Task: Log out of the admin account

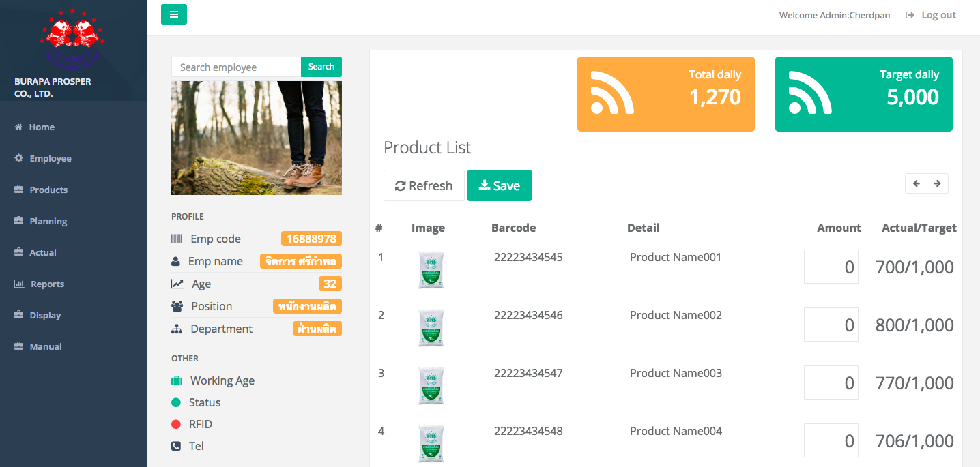Action: (x=932, y=15)
